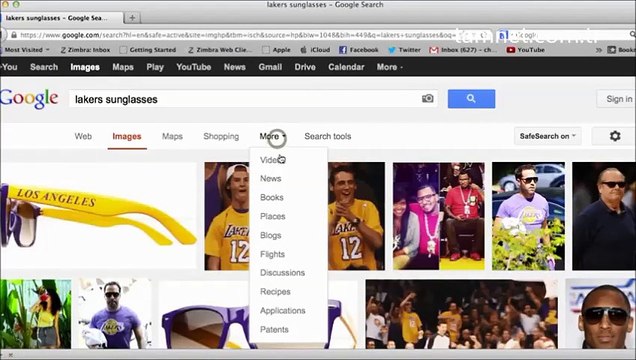Open Calendar in the black Google bar
The image size is (636, 360).
(346, 67)
